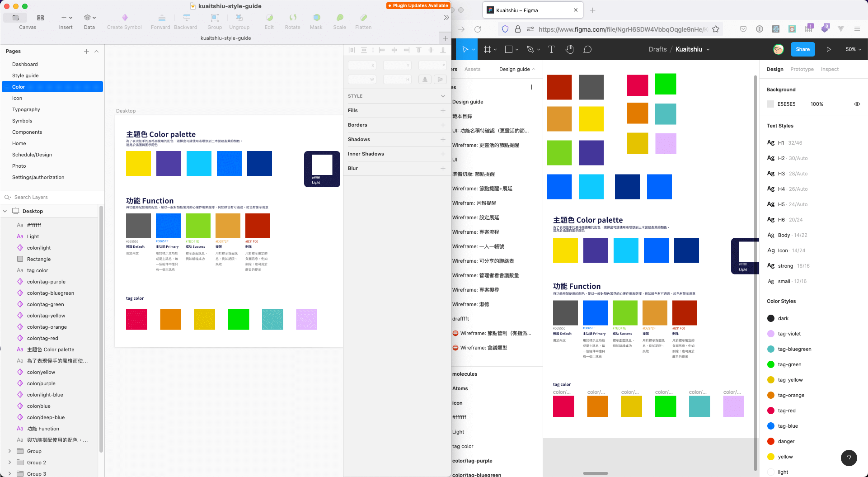
Task: Click the danger color style swatch
Action: coord(771,441)
